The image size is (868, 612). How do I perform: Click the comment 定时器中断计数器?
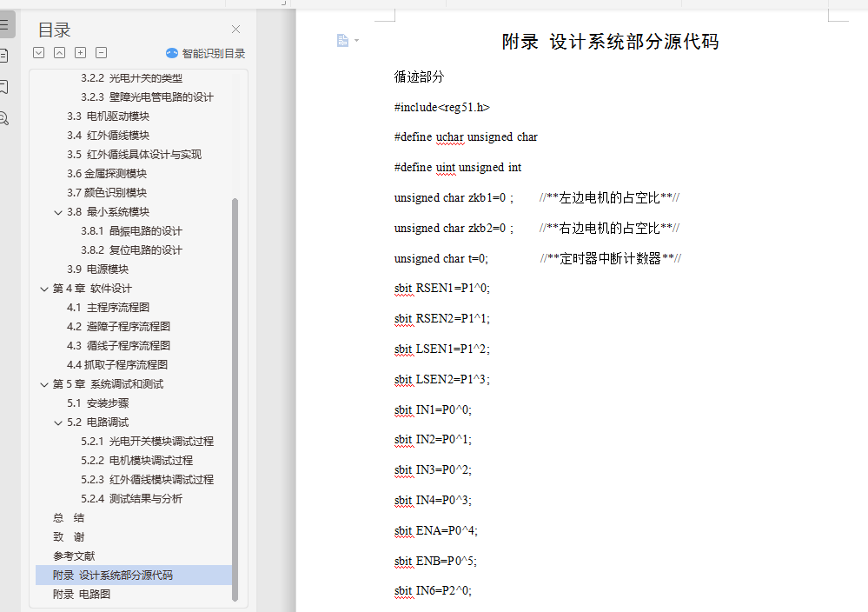(610, 258)
